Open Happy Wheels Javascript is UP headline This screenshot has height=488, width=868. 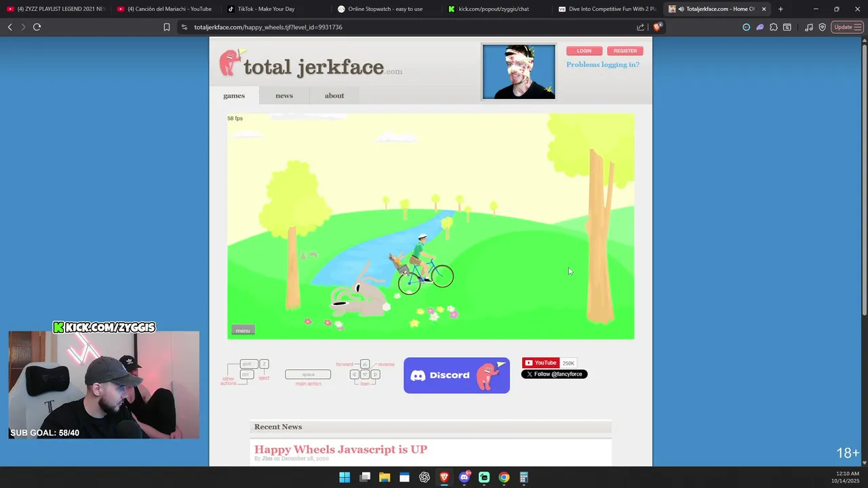coord(340,449)
